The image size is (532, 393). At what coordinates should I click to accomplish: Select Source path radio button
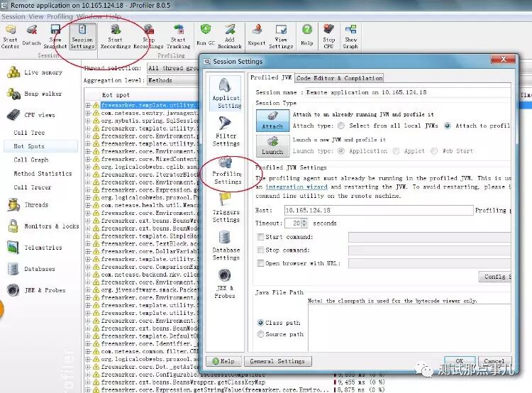click(260, 334)
